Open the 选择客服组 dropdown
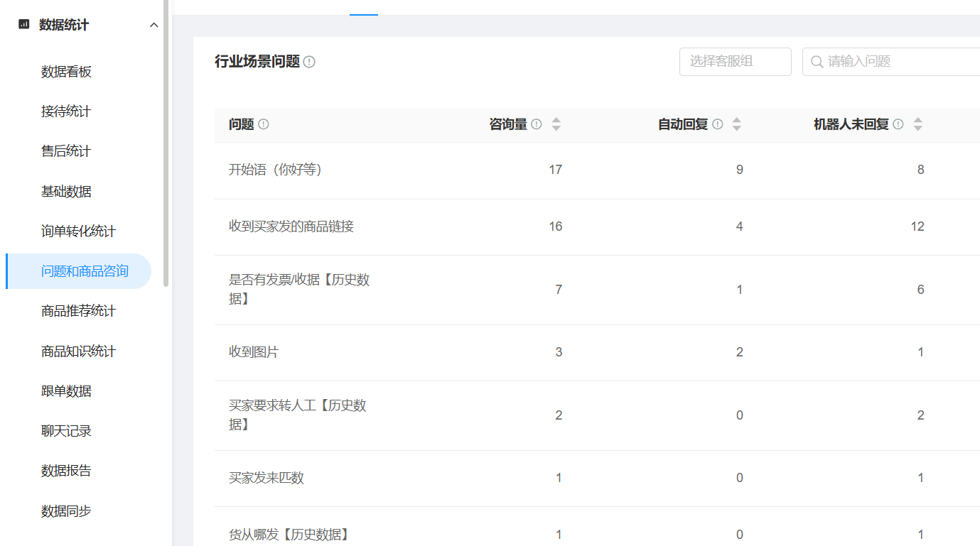Viewport: 980px width, 546px height. (736, 62)
